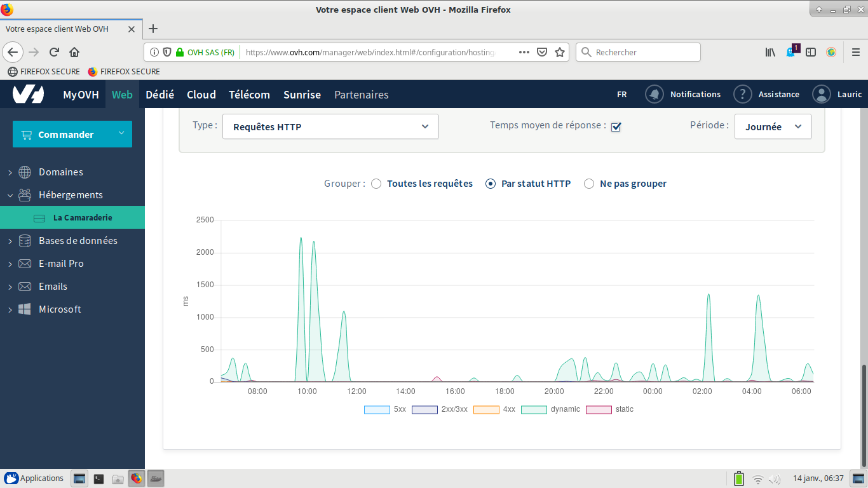Image resolution: width=868 pixels, height=488 pixels.
Task: Bookmark this page with star icon
Action: [x=560, y=52]
